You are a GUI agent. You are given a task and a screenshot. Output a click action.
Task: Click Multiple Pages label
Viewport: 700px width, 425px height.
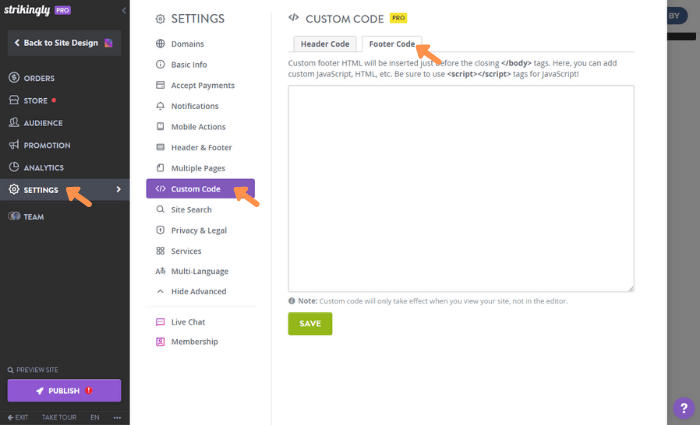(198, 168)
